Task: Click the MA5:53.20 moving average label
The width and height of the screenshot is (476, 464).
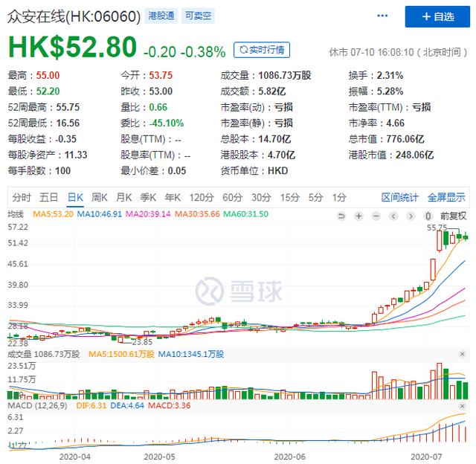Action: tap(53, 214)
